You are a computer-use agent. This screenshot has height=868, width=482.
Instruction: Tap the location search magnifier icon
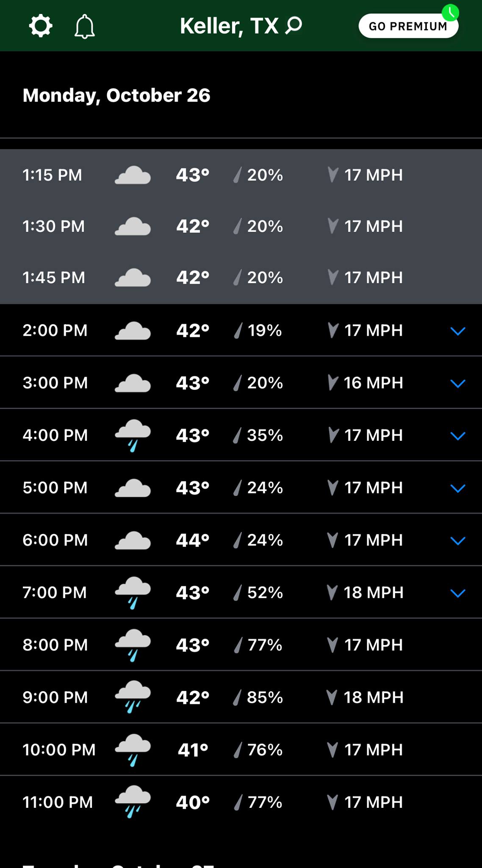[x=294, y=25]
